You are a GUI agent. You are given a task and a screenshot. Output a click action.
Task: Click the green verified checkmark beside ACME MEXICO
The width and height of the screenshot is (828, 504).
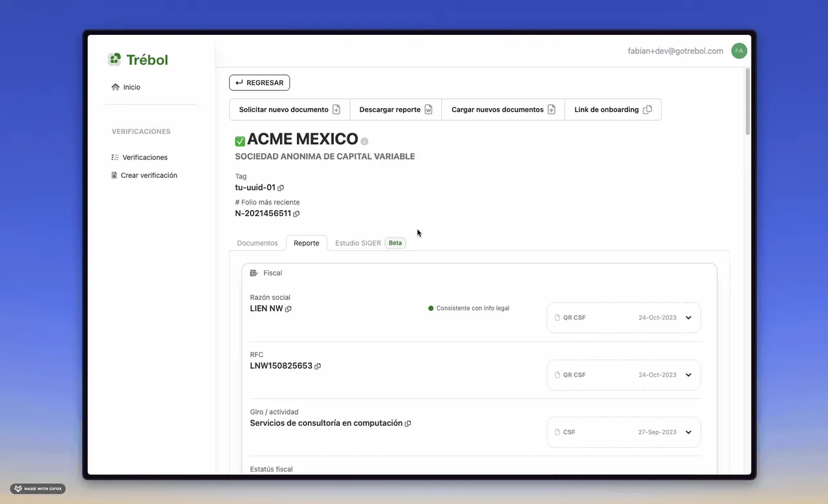point(240,141)
